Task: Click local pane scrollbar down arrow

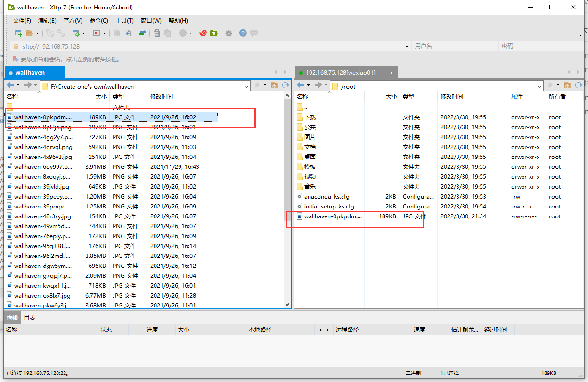Action: pos(287,305)
